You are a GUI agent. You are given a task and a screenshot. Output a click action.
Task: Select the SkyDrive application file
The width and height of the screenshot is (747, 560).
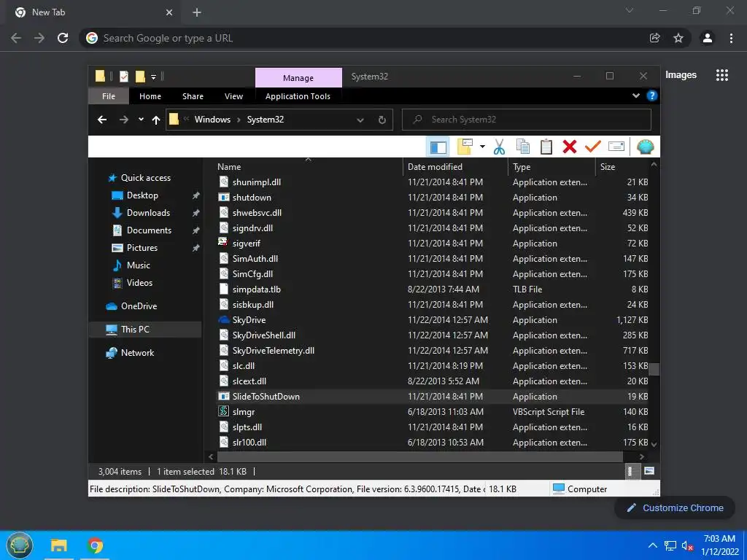point(433,320)
